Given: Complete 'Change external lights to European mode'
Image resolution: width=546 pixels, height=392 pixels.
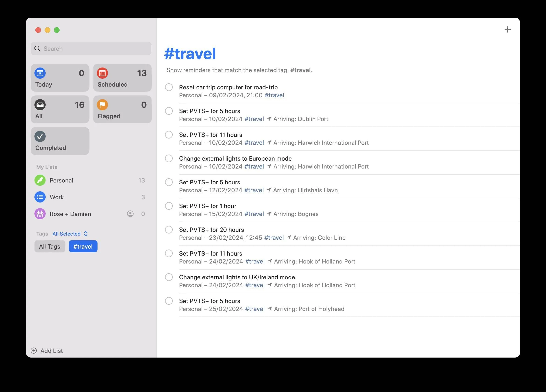Looking at the screenshot, I should [169, 159].
